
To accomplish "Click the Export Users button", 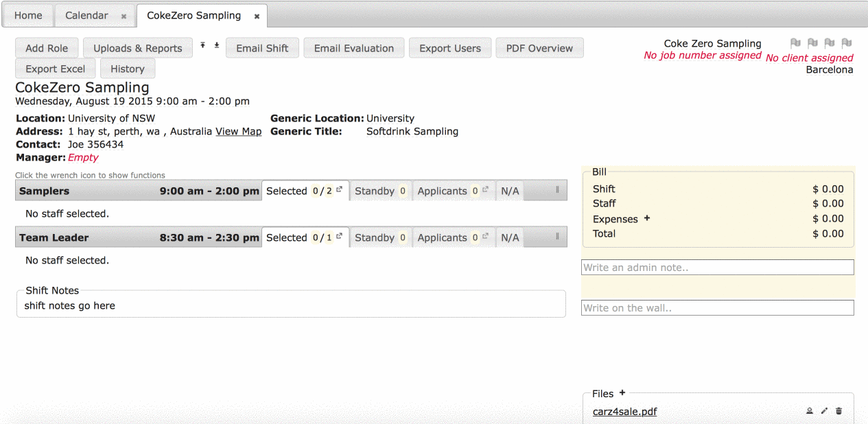I will 450,48.
